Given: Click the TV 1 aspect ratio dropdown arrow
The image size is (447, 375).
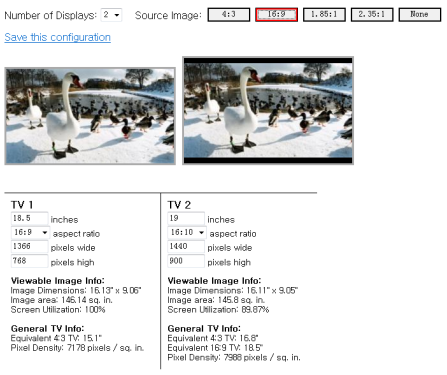Looking at the screenshot, I should coord(45,232).
